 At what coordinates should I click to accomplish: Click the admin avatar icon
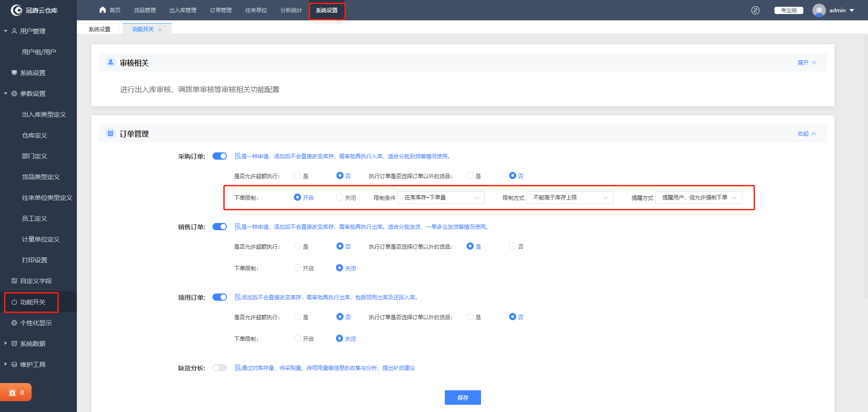(x=819, y=10)
